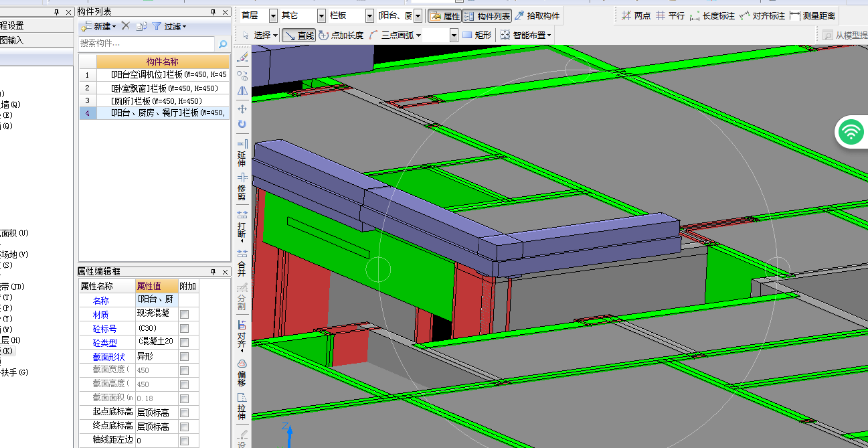The image size is (868, 448).
Task: Click the green WiFi floating icon
Action: [x=851, y=132]
